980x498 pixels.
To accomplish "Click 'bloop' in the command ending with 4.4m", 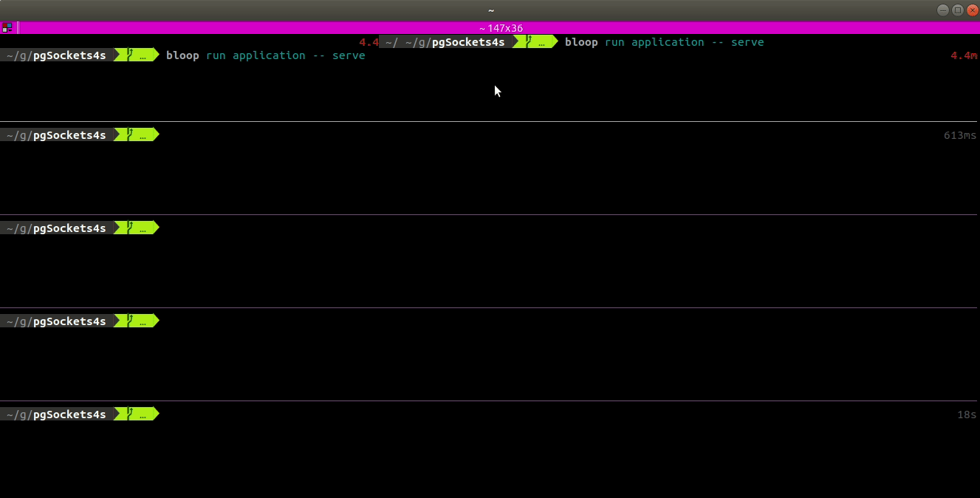I will [182, 55].
